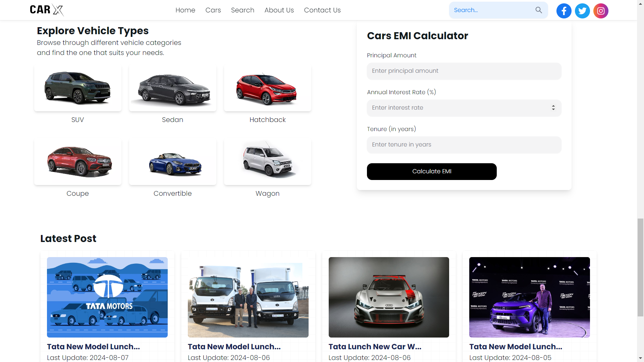Viewport: 644px width, 362px height.
Task: Select the Home menu item
Action: [185, 10]
